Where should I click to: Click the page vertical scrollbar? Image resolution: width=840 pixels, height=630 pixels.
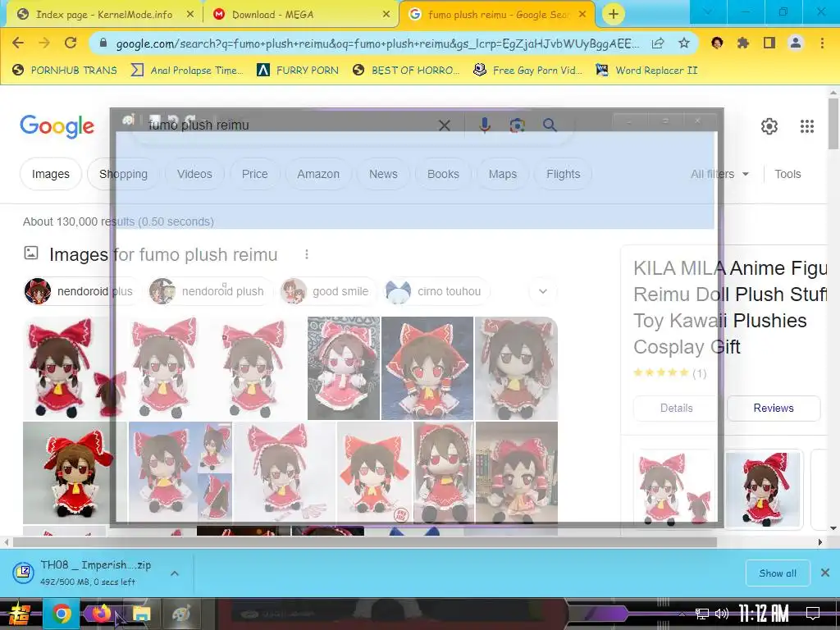[x=833, y=123]
